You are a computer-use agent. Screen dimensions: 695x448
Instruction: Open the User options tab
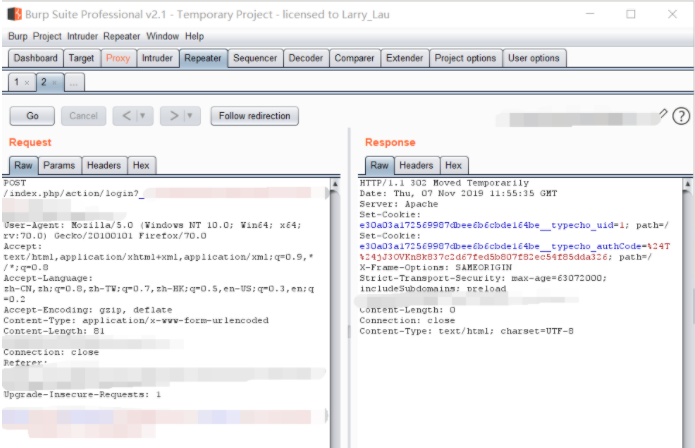(x=534, y=58)
